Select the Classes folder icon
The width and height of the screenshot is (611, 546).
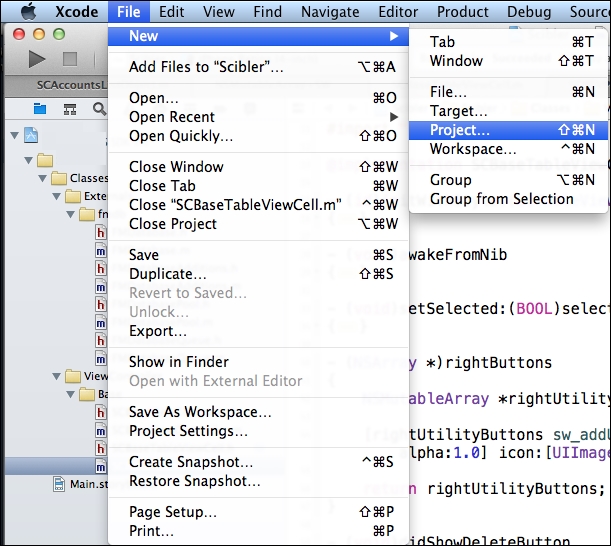(x=59, y=178)
